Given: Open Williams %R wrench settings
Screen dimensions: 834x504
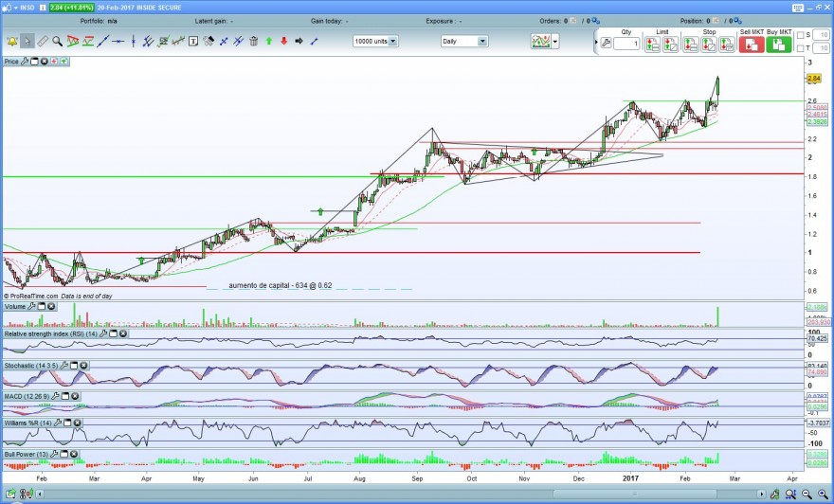Looking at the screenshot, I should click(x=58, y=423).
